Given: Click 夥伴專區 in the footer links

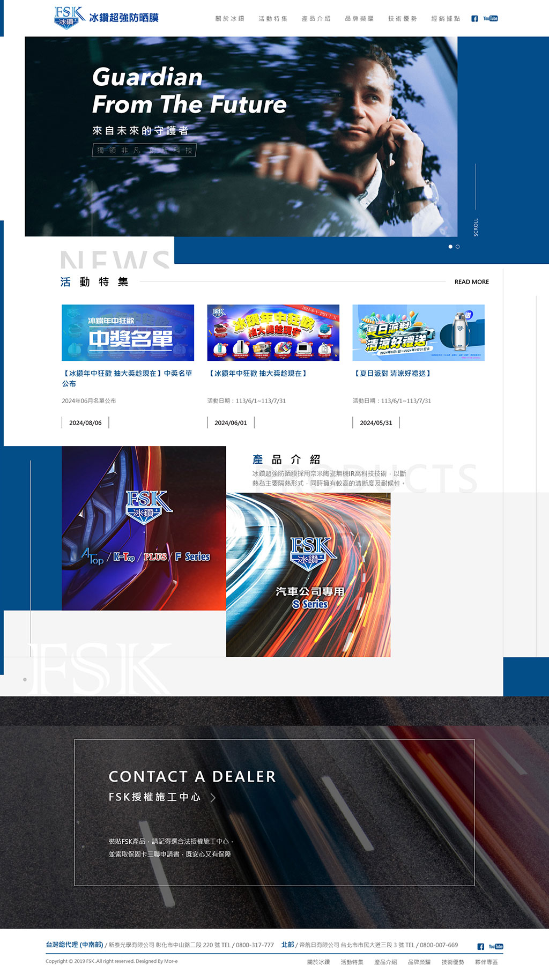Looking at the screenshot, I should (486, 962).
